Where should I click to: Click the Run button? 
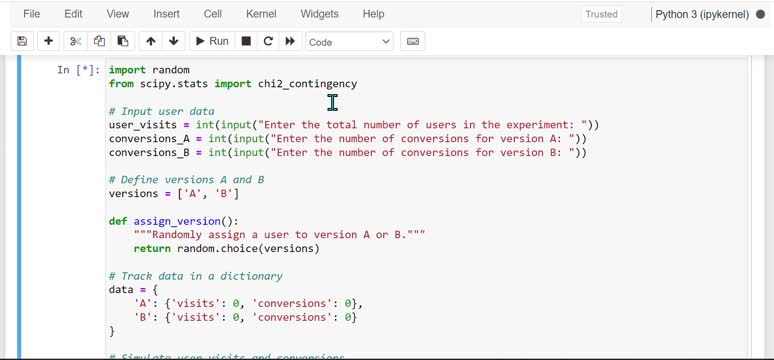pyautogui.click(x=212, y=41)
